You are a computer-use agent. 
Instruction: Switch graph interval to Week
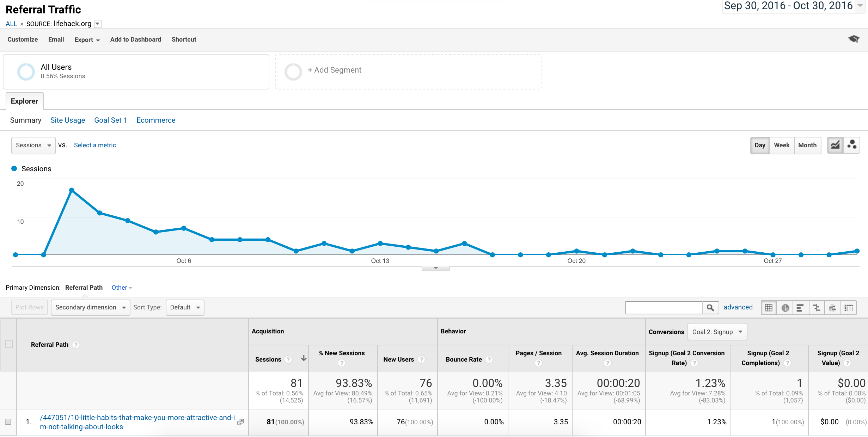point(781,145)
